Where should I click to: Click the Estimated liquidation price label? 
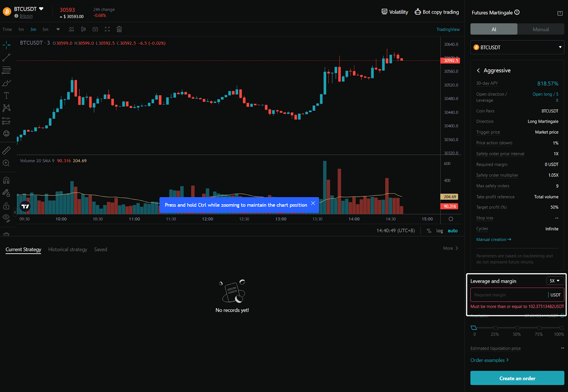coord(496,348)
